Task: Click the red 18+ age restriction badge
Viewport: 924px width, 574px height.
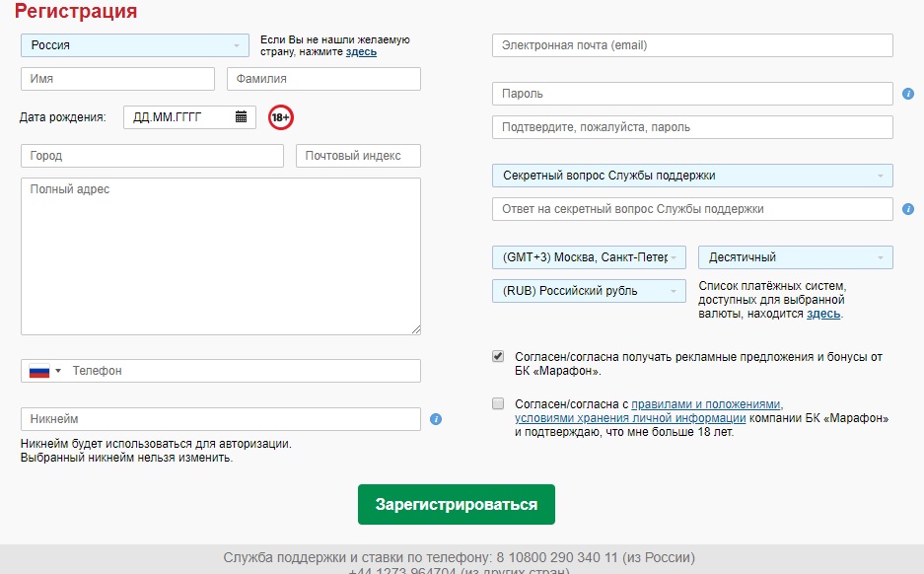Action: pyautogui.click(x=281, y=117)
